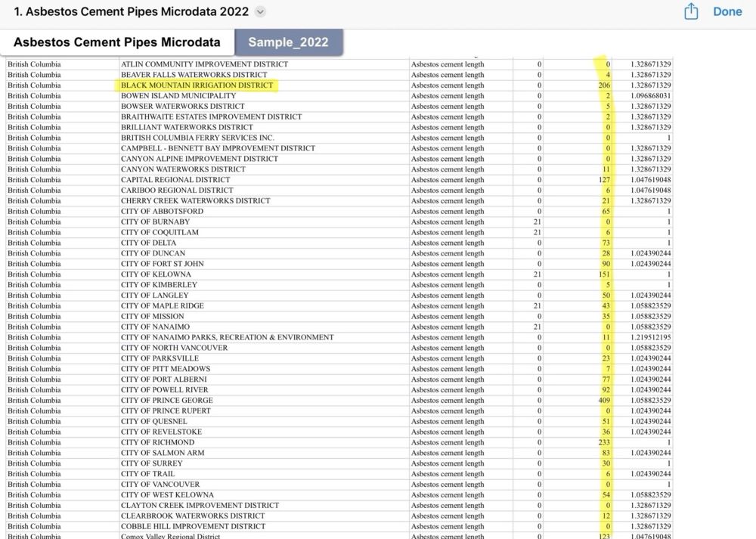
Task: Select CHERRY CREEK WATERWORKS DISTRICT cell
Action: 264,201
